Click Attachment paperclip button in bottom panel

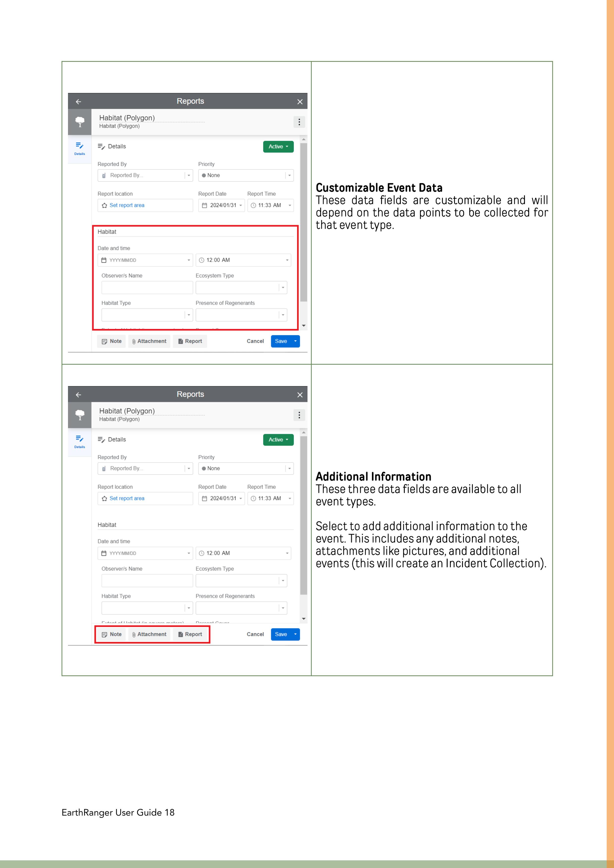[x=149, y=634]
